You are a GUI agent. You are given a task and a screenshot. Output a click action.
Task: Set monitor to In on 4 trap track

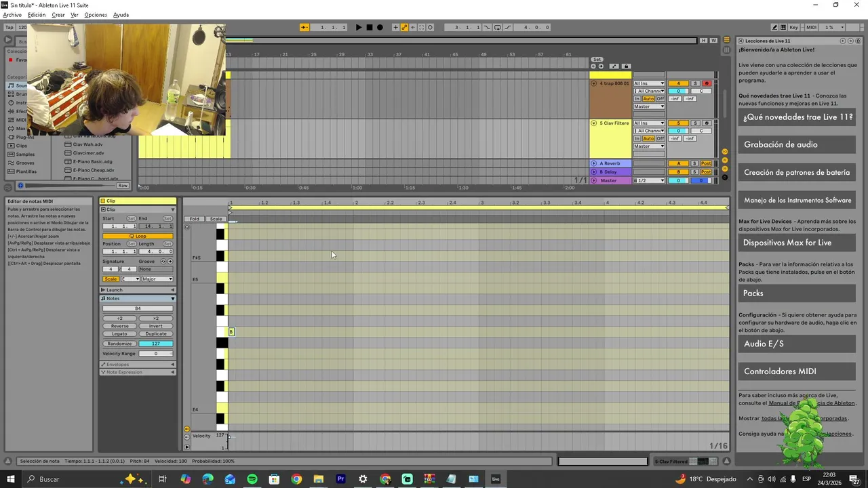pos(637,99)
